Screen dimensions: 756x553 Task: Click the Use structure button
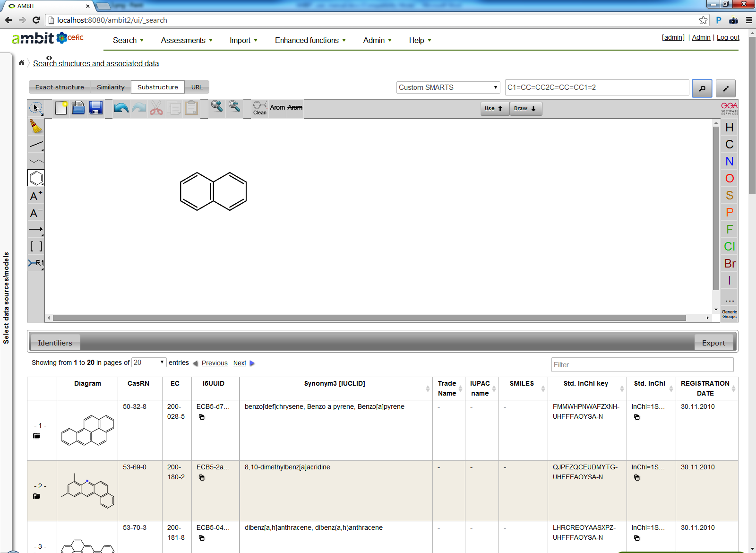[x=494, y=108]
